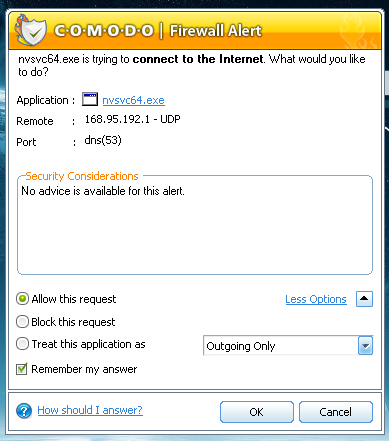Viewport: 389px width, 441px height.
Task: Click the Comodo shield logo icon
Action: (x=31, y=30)
